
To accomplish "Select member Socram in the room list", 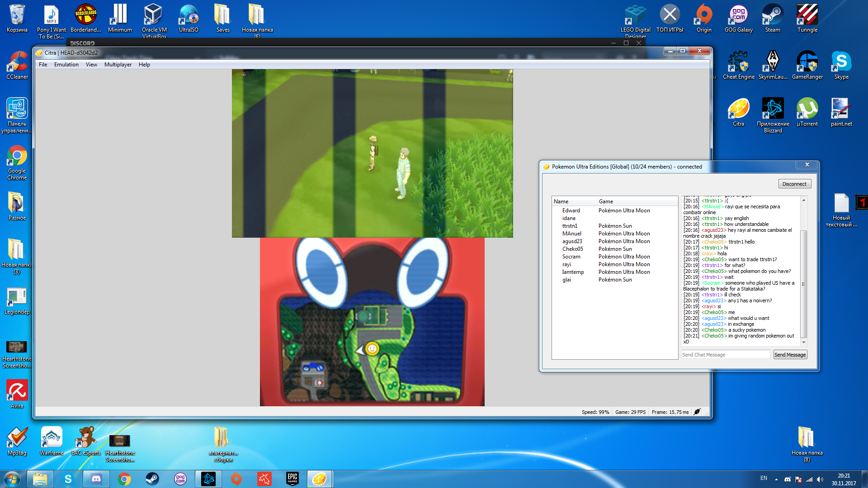I will (615, 257).
